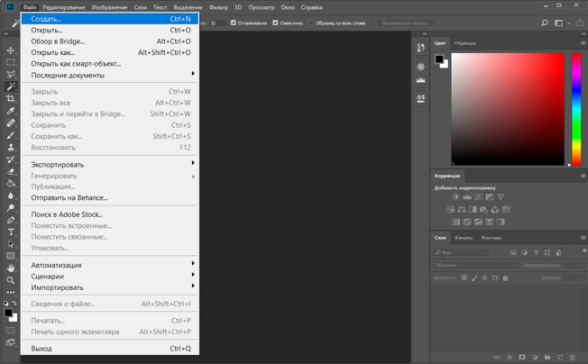Enable Образец со всех слоев checkbox
This screenshot has height=364, width=588.
311,23
